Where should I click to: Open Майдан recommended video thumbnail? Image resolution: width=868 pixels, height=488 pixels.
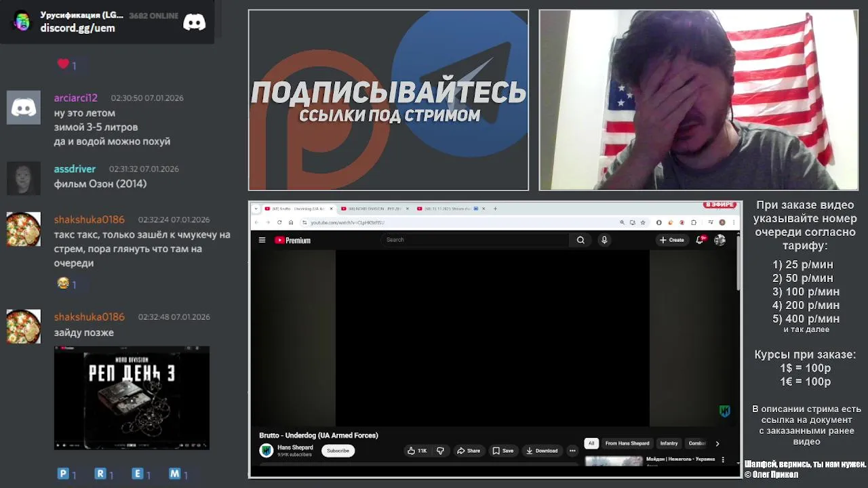click(614, 462)
